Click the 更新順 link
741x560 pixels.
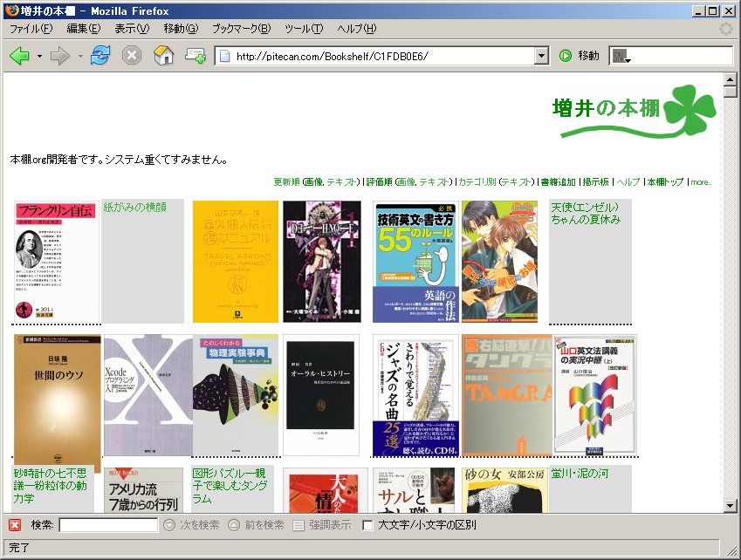286,181
